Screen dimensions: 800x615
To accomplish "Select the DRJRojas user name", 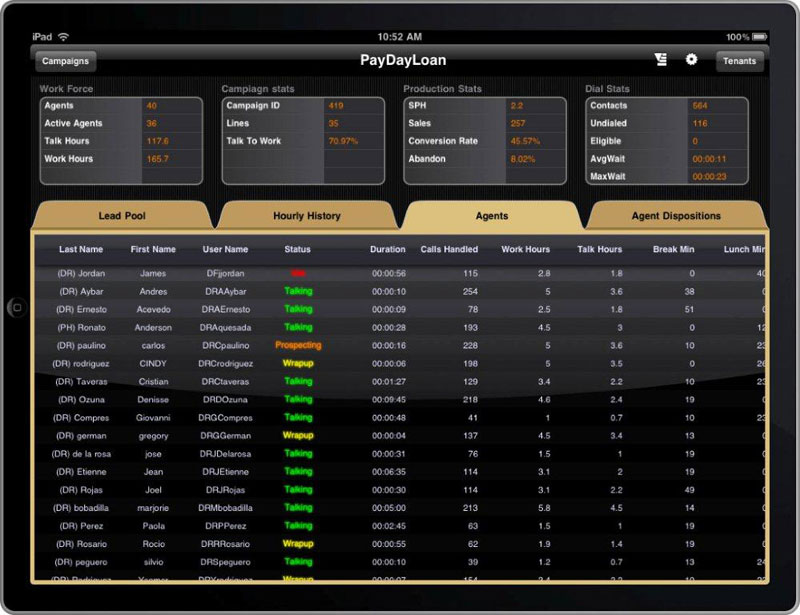I will [226, 490].
